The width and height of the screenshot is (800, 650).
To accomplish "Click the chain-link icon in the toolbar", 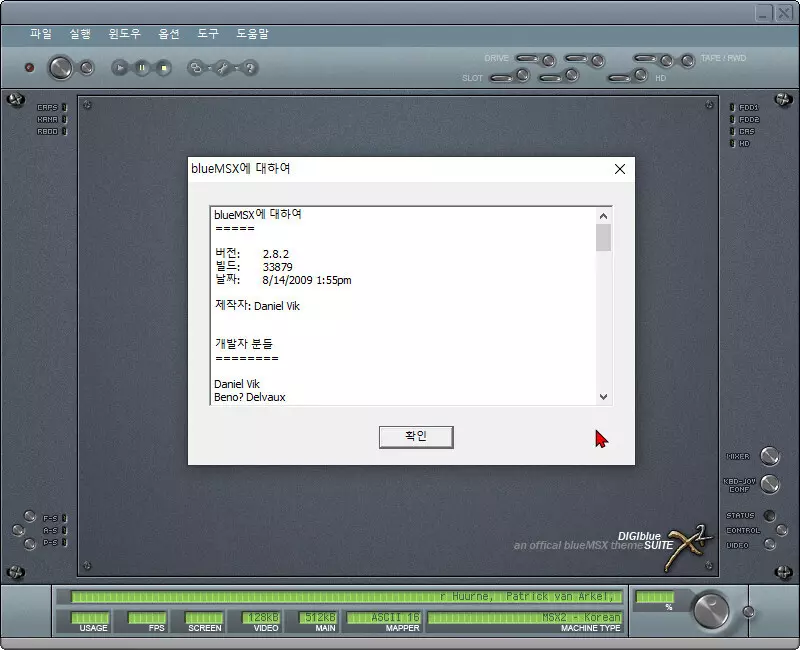I will point(195,67).
